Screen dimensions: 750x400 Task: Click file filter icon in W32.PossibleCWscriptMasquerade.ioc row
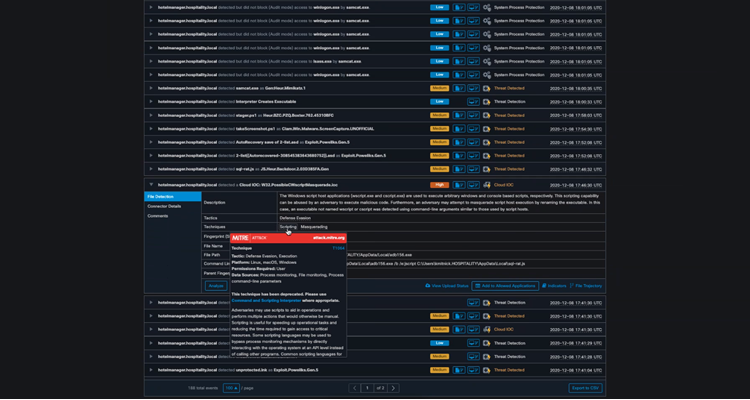click(x=459, y=185)
